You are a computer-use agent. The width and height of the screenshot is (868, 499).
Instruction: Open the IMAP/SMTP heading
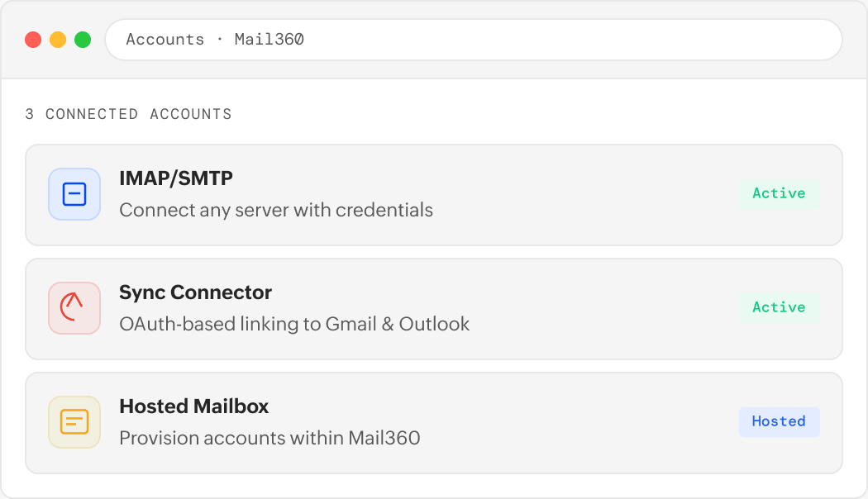[x=175, y=178]
